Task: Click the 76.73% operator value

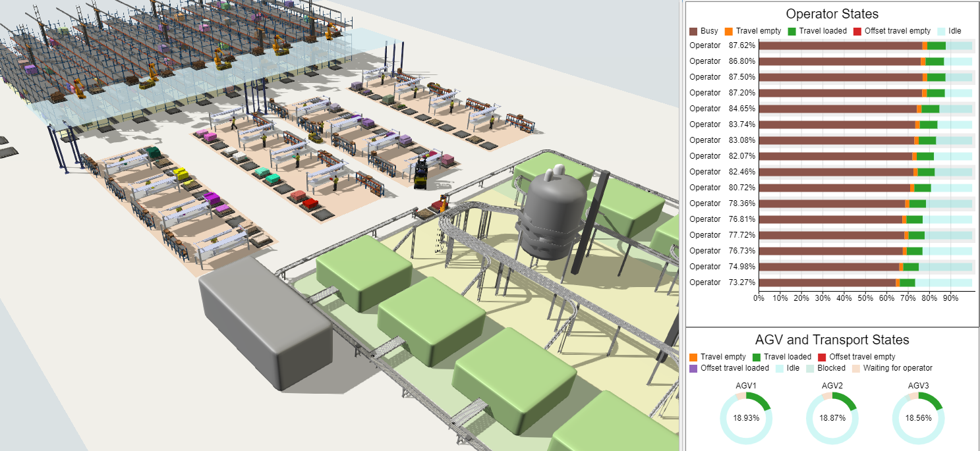Action: (742, 251)
